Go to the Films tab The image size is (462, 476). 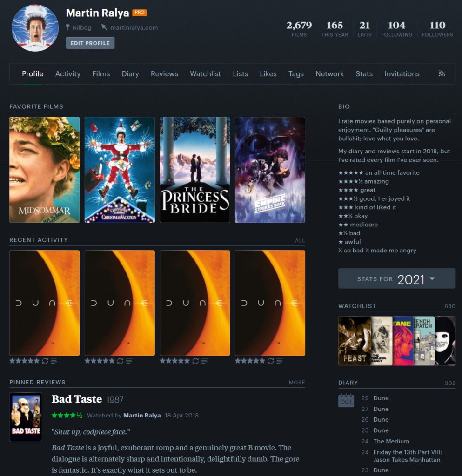(x=101, y=74)
